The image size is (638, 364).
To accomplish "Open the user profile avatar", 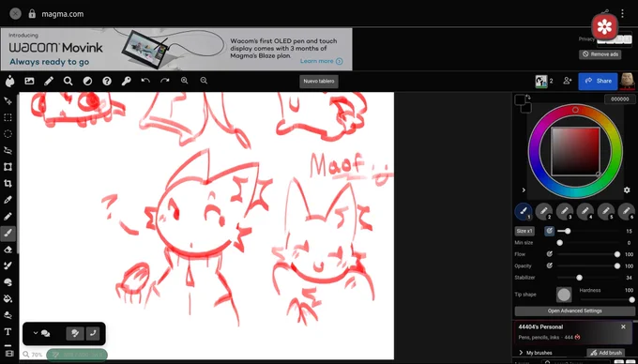I will [x=627, y=81].
